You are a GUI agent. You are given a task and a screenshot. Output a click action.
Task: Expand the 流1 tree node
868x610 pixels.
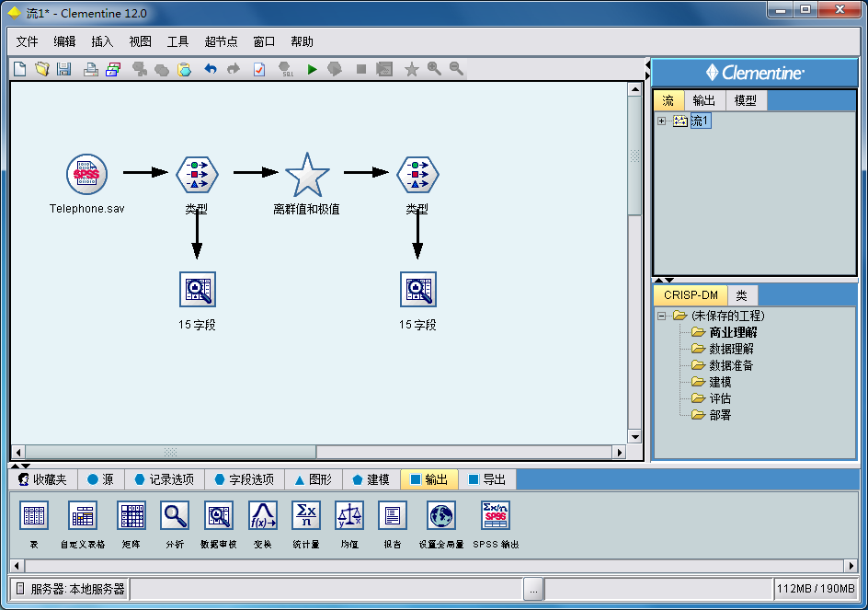coord(661,121)
